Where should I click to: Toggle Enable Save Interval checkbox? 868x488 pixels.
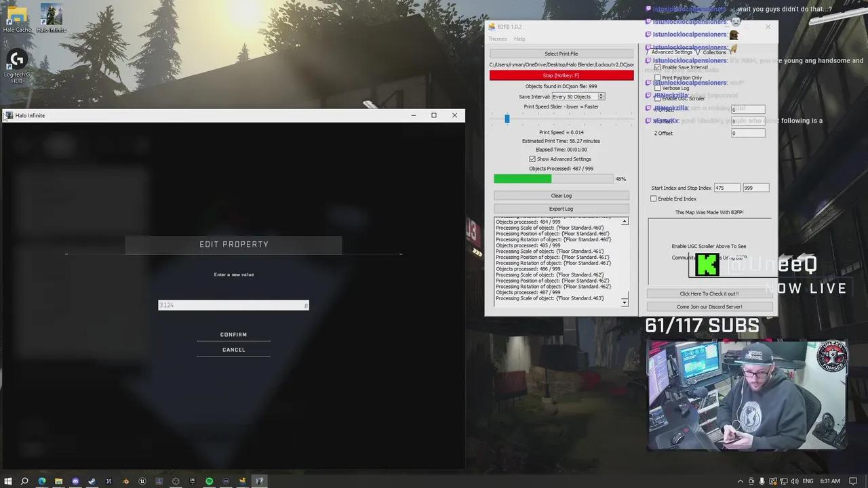click(658, 68)
